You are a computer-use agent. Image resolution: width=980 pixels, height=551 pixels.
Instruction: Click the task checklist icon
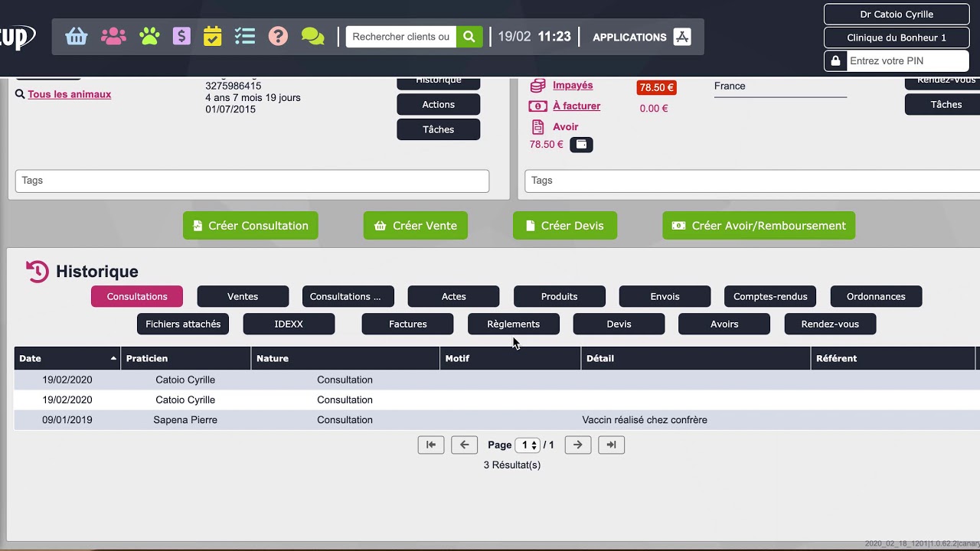245,36
